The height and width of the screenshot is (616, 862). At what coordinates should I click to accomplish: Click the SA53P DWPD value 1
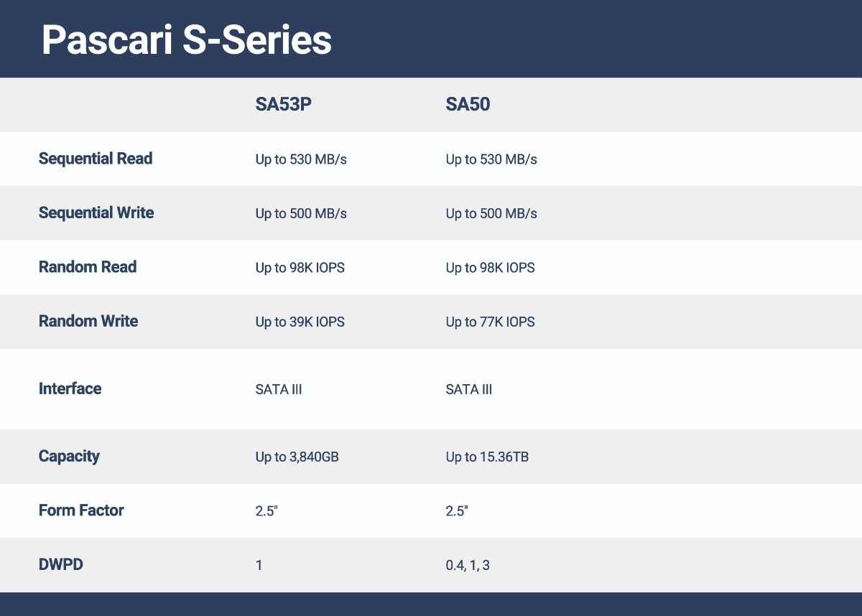(x=259, y=566)
